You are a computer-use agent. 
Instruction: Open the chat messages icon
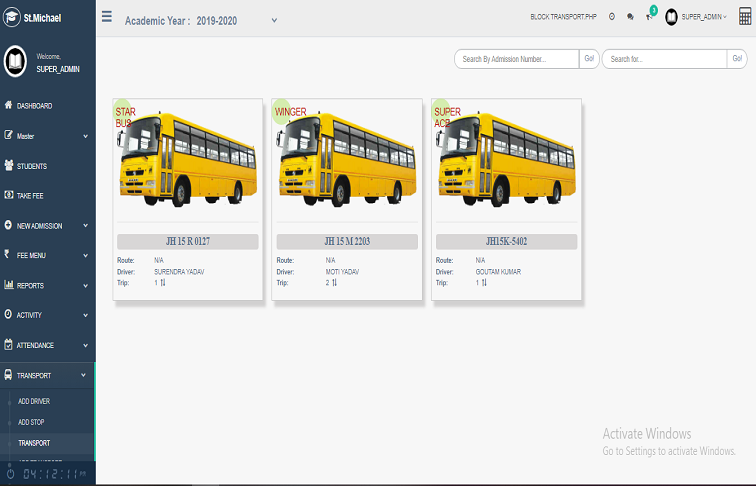tap(630, 17)
